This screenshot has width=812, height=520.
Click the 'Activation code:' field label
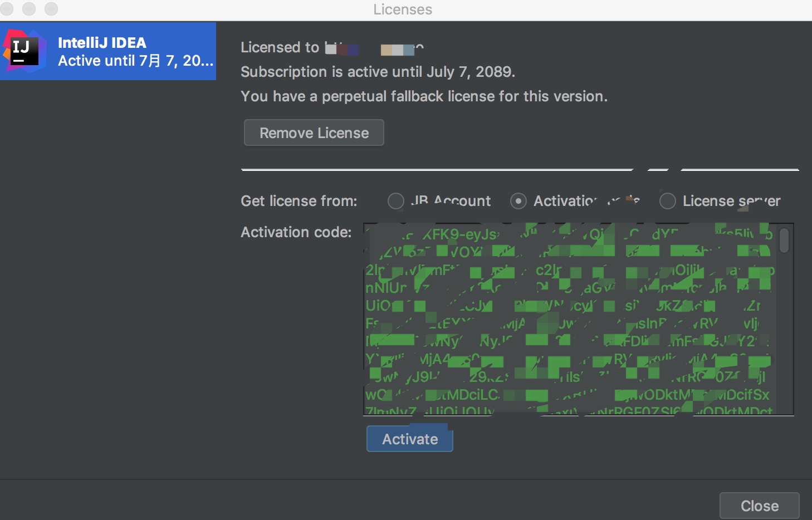[296, 232]
